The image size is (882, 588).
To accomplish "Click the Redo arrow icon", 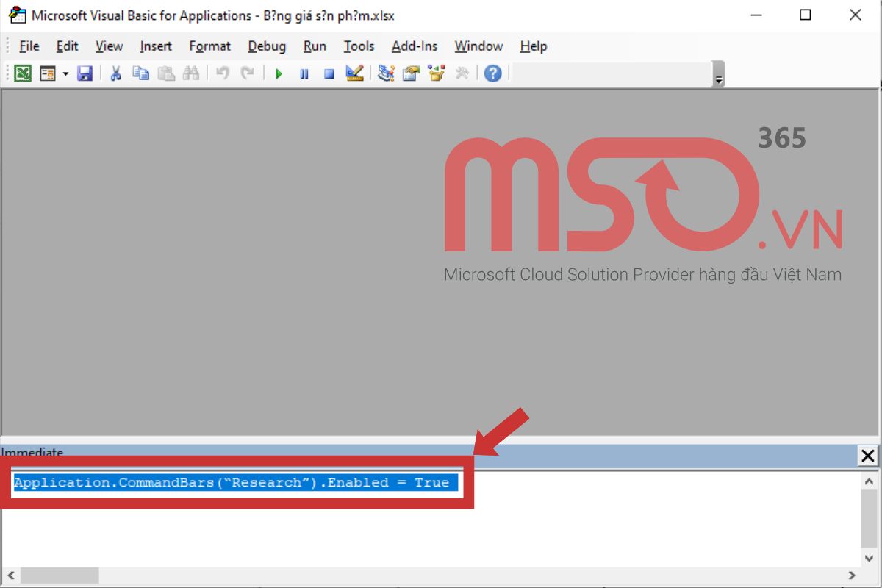I will click(248, 73).
